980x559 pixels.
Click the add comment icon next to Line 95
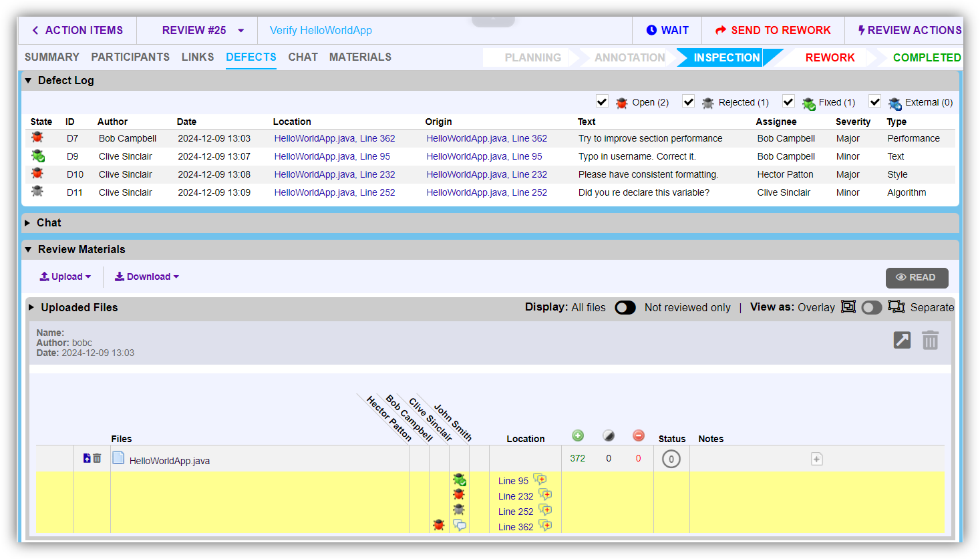point(540,480)
